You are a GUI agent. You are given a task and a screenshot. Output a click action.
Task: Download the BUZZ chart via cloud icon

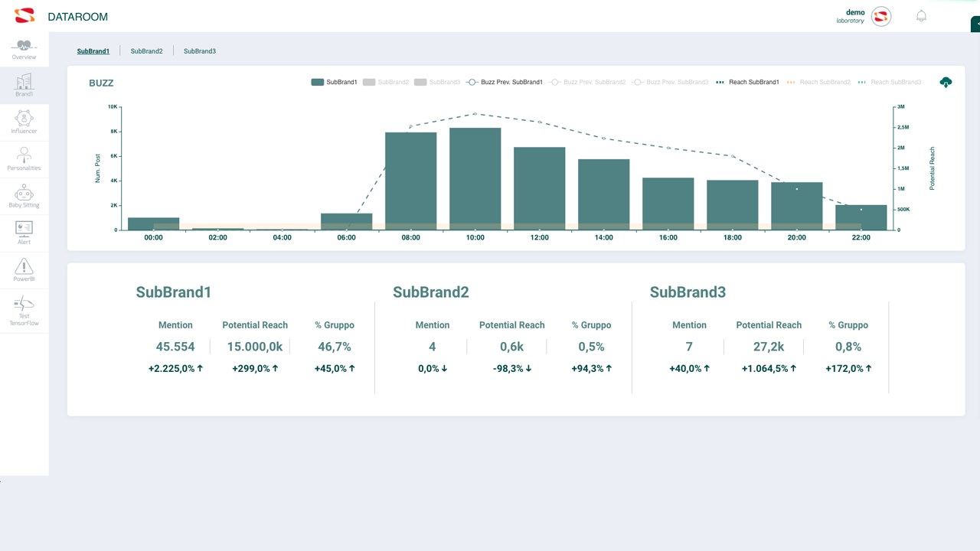946,83
